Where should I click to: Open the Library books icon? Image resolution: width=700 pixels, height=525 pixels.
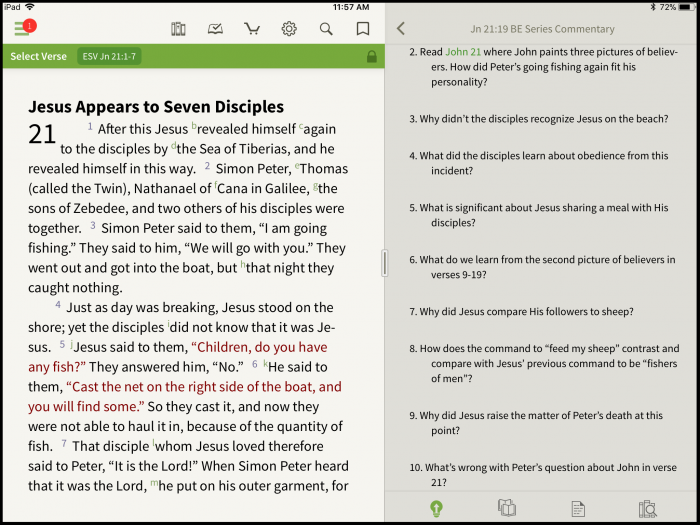pos(178,29)
